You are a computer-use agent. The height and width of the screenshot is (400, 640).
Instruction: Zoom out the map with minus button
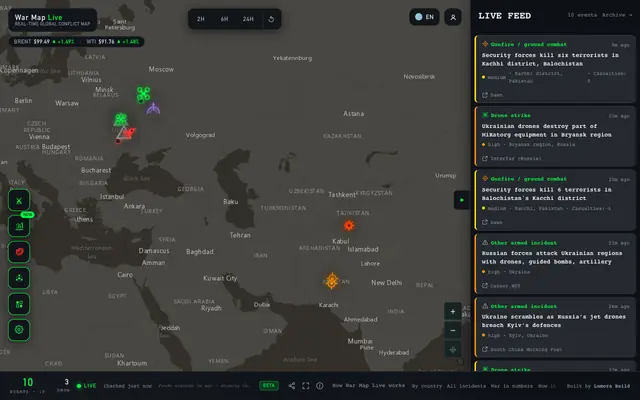click(453, 330)
